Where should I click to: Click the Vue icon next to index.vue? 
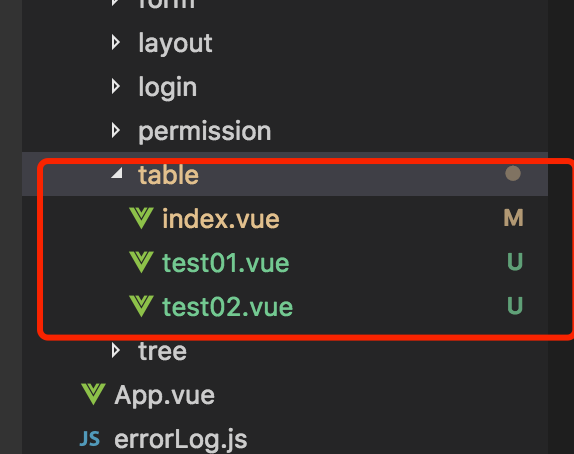tap(141, 218)
